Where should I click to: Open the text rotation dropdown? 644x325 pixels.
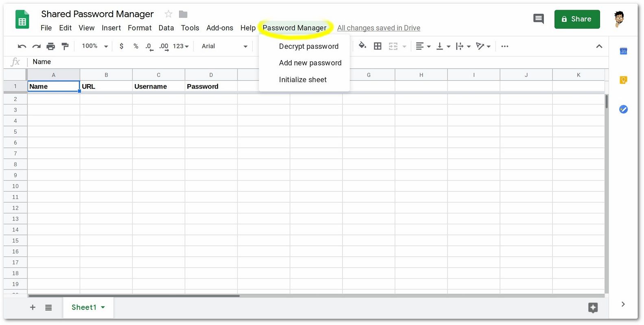tap(483, 46)
